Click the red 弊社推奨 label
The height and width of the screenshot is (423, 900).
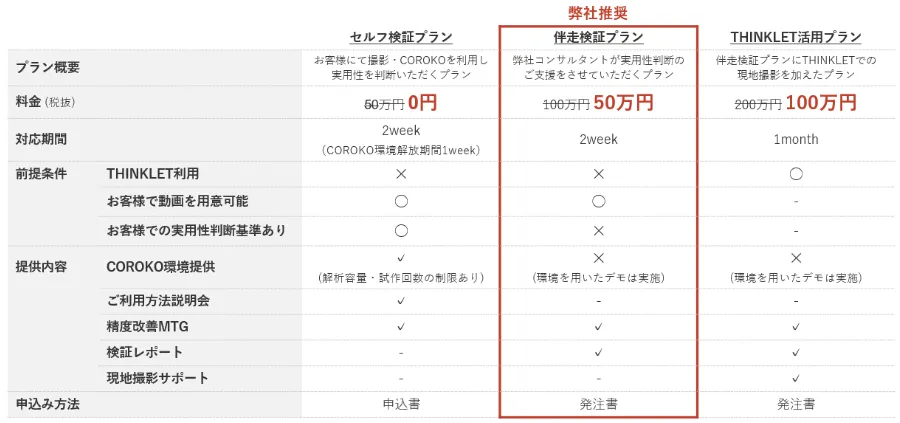point(598,14)
